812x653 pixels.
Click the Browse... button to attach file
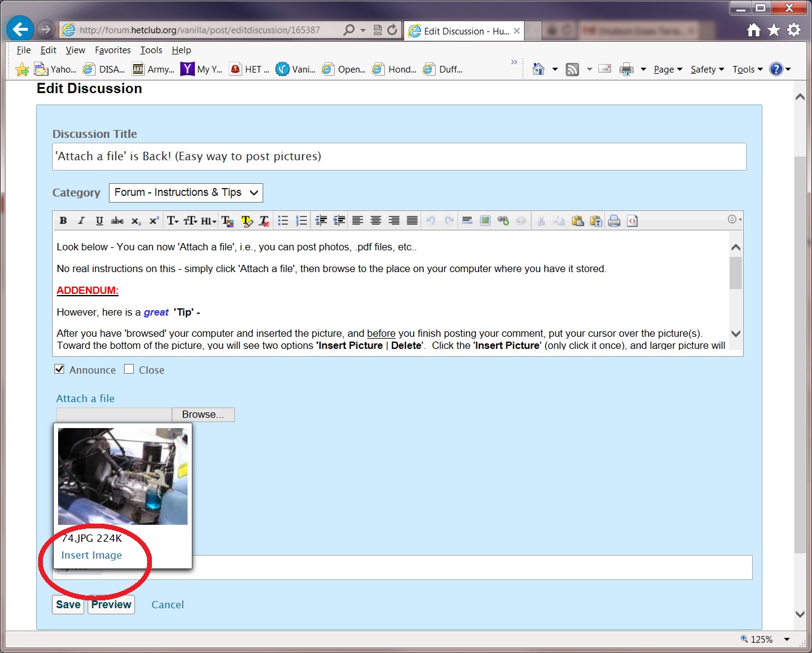tap(203, 415)
